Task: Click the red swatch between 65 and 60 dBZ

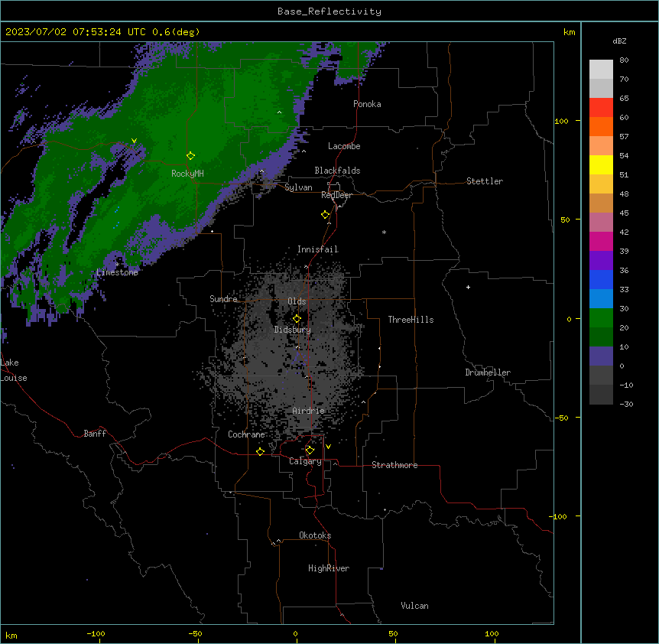Action: click(601, 107)
